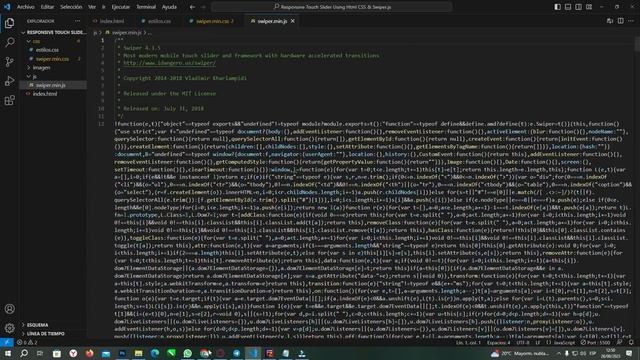Go forward with the navigation arrow
640x360 pixels.
click(x=203, y=7)
